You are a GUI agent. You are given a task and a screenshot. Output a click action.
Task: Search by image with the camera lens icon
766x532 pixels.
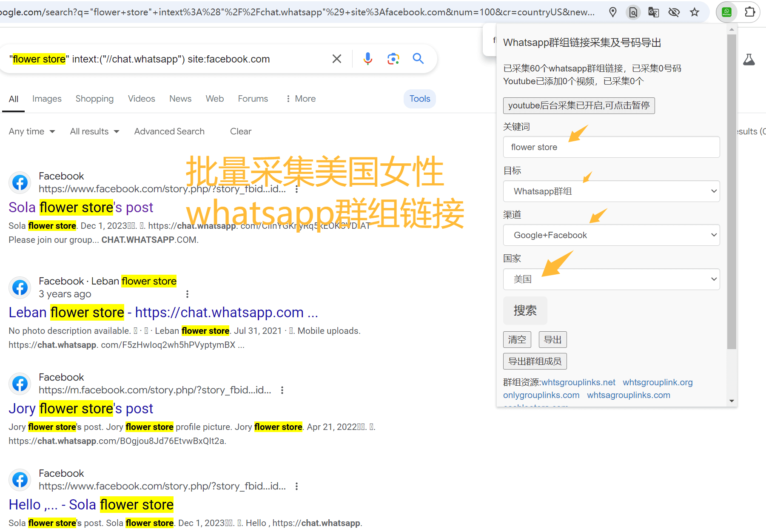point(393,59)
